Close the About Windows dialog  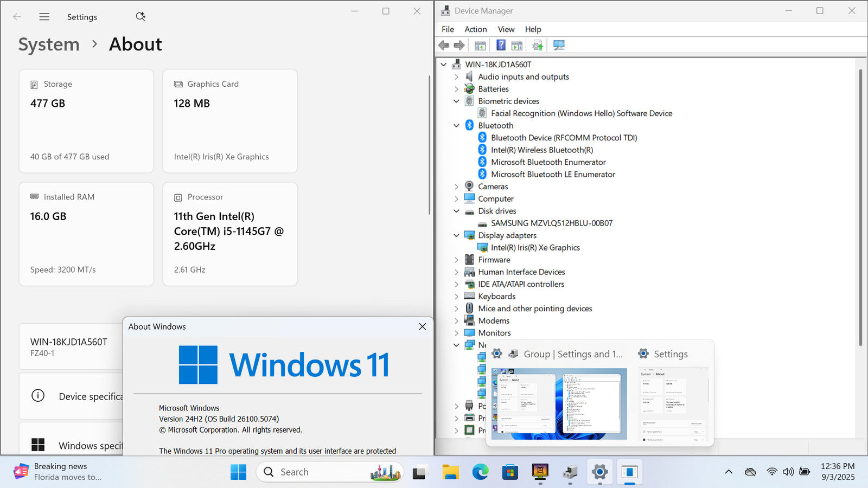click(x=422, y=326)
